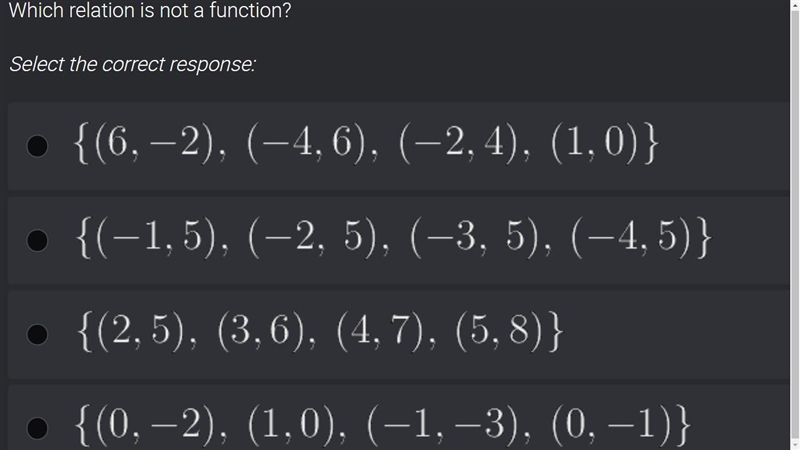Viewport: 800px width, 450px height.
Task: Click the ordered pair (−1, 5) in second answer
Action: pos(156,237)
